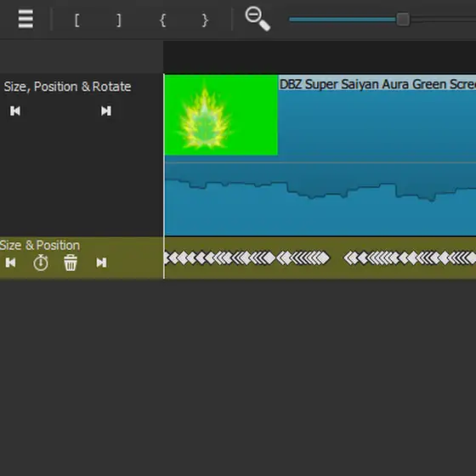Select the Size, Position & Rotate filter label

[x=67, y=87]
